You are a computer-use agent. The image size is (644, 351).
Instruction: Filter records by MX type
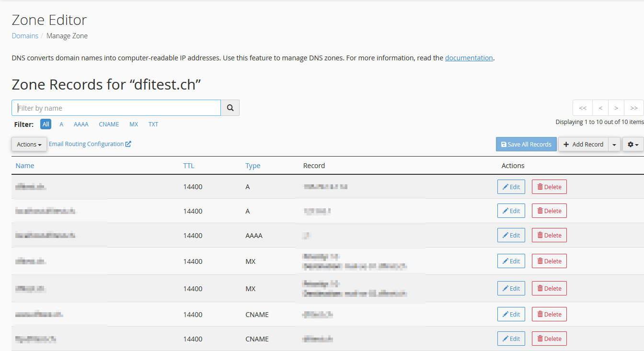click(x=134, y=124)
